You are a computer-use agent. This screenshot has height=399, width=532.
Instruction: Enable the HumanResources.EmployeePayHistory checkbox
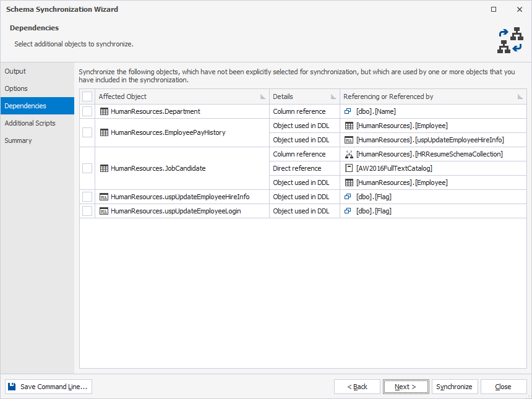point(87,132)
